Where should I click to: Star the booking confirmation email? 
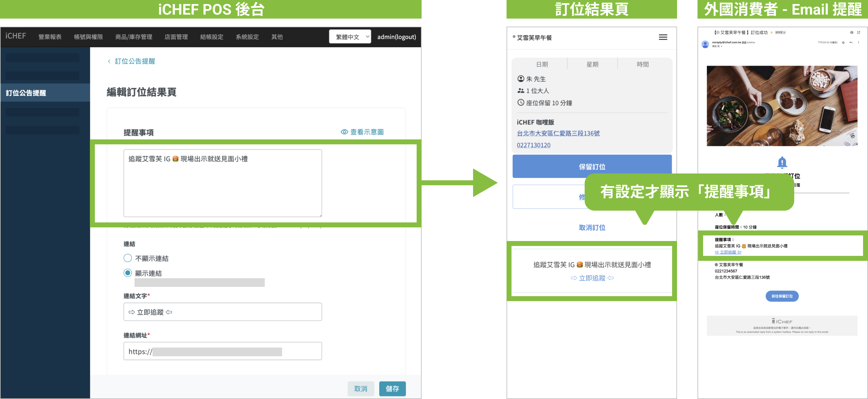point(844,42)
